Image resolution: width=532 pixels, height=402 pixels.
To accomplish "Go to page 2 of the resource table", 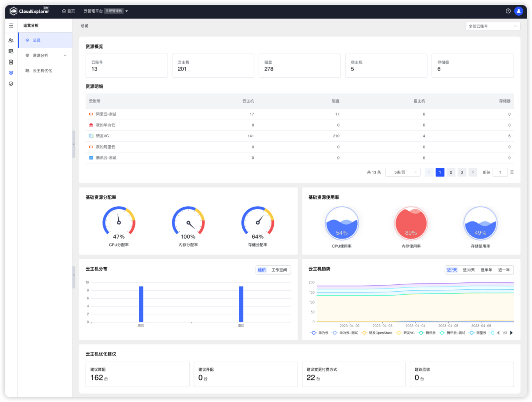I will point(451,172).
